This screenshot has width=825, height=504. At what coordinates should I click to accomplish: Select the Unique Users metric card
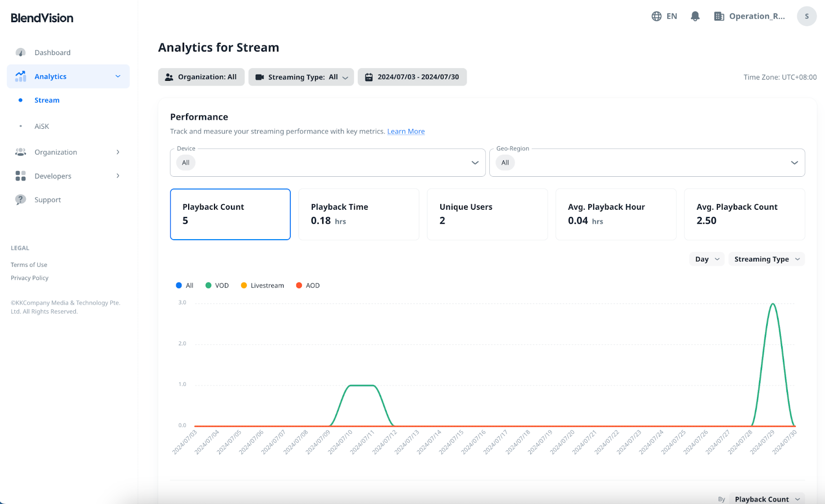pyautogui.click(x=487, y=214)
